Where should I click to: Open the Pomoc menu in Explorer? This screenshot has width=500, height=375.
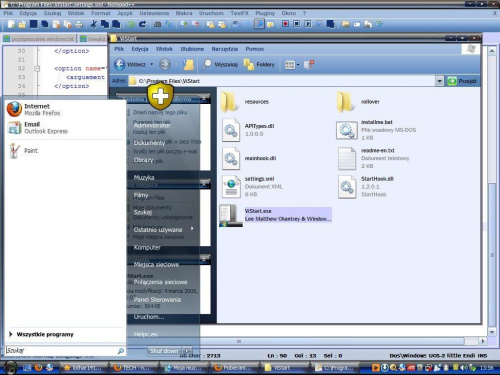click(x=255, y=49)
